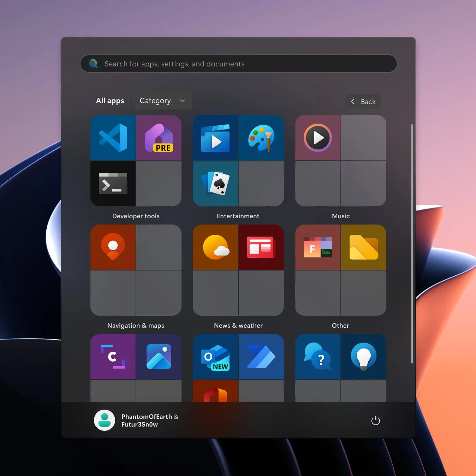Launch the red News app icon
Viewport: 476px width, 476px height.
(x=261, y=247)
